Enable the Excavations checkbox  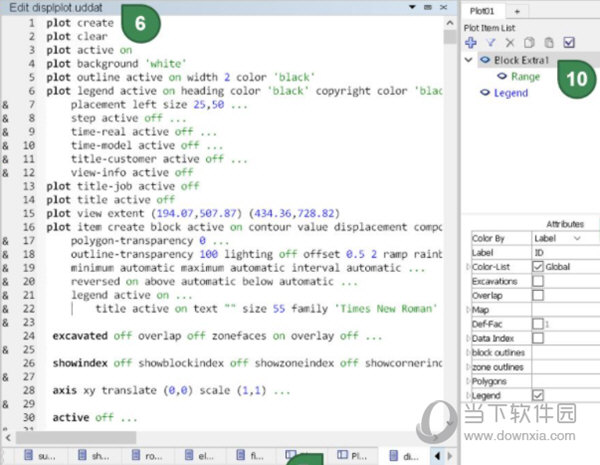coord(538,281)
